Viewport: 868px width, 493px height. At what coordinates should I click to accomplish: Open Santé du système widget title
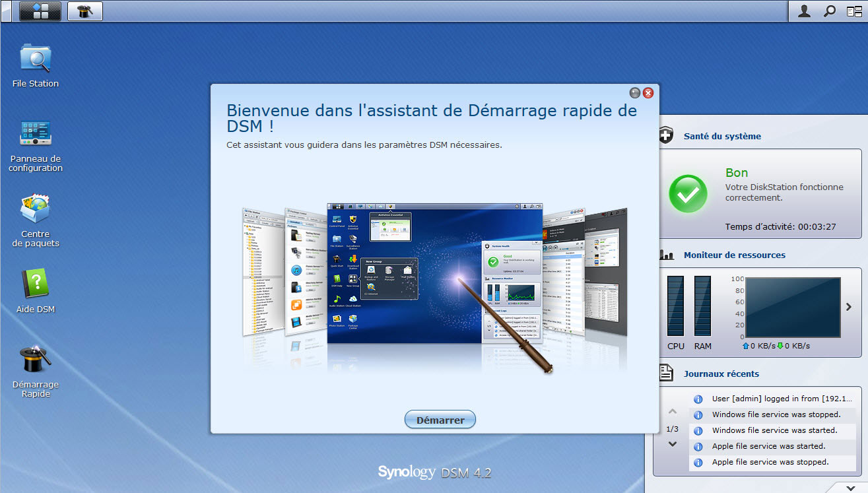722,136
